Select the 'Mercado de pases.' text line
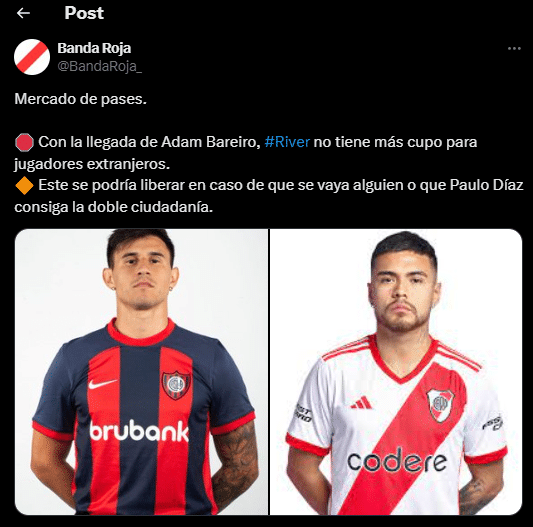 click(x=81, y=99)
